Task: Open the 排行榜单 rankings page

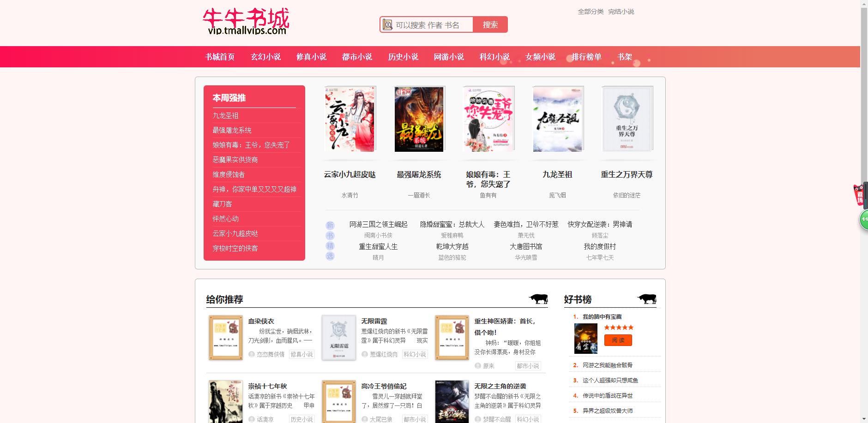Action: tap(586, 57)
